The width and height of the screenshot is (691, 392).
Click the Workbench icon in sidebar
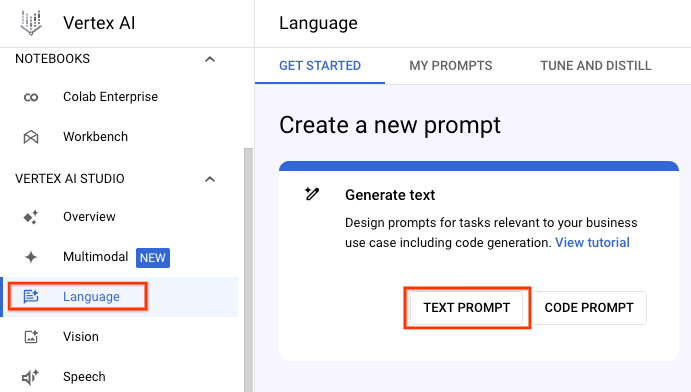(31, 137)
